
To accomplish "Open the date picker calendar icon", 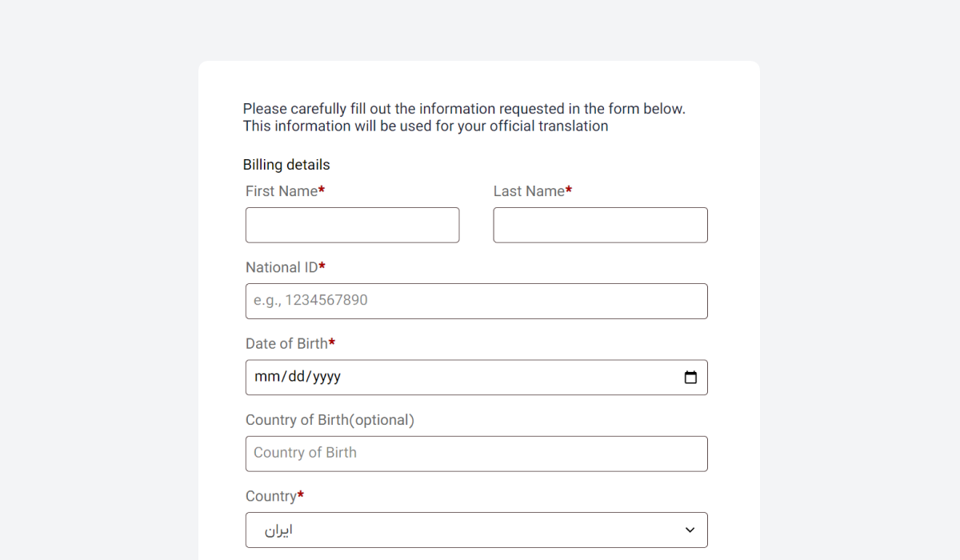I will coord(690,378).
